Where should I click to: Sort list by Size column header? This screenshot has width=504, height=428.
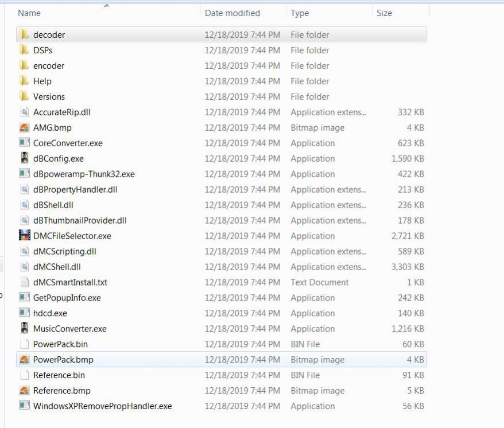(x=384, y=13)
